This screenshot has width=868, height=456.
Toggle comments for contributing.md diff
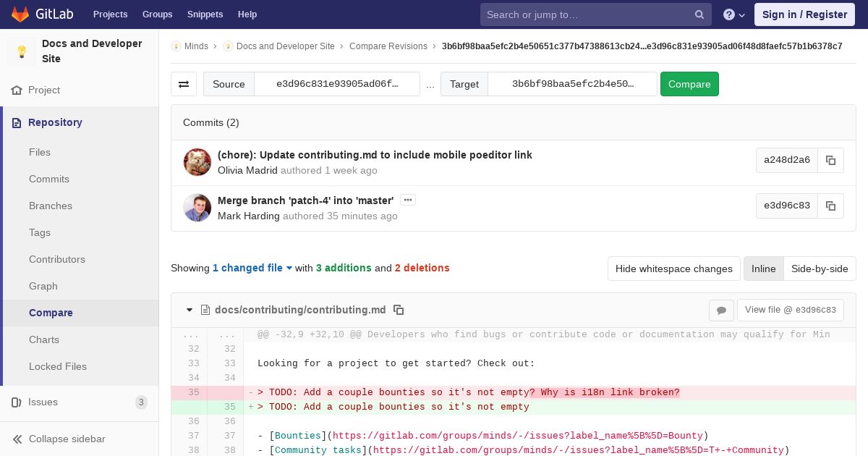pyautogui.click(x=721, y=310)
